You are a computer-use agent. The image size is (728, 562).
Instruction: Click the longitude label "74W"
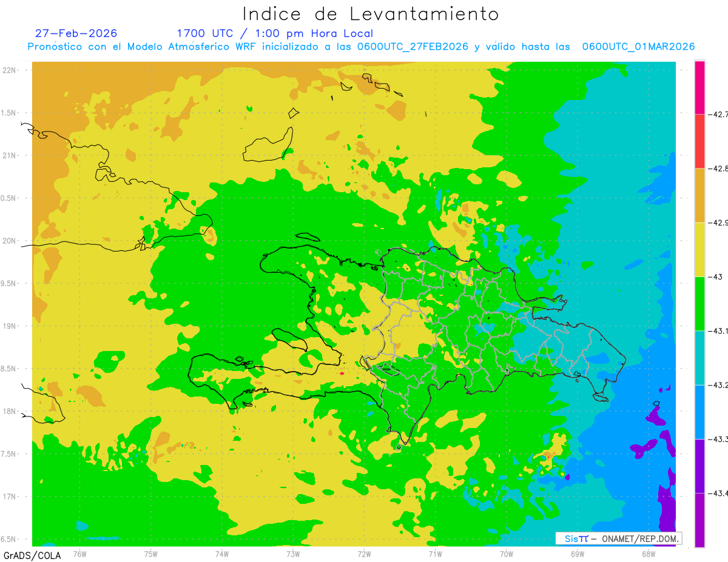(222, 554)
